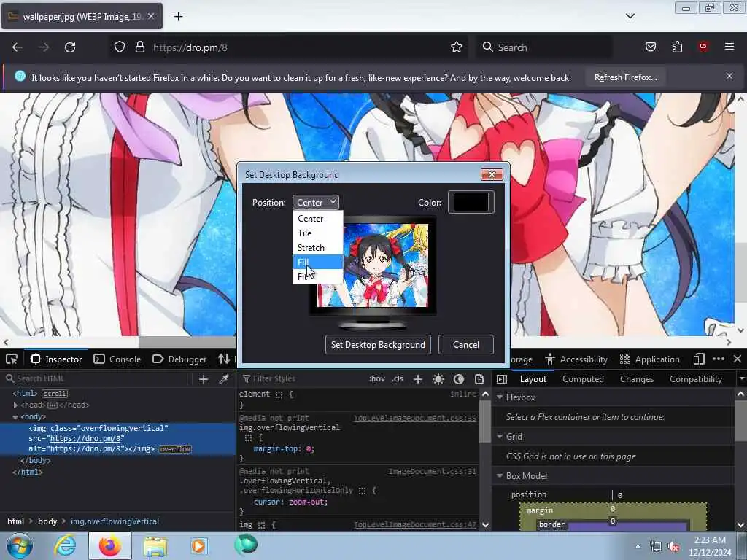Toggle responsive design mode icon

tap(699, 359)
